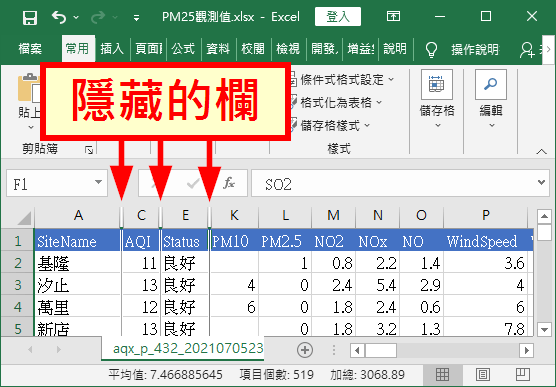Open the 校閱 review tab
The height and width of the screenshot is (387, 556).
(253, 49)
